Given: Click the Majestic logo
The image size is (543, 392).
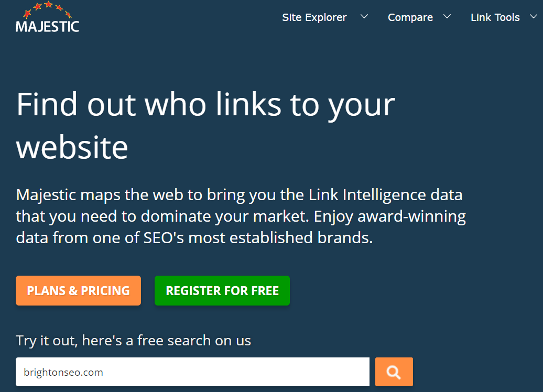Looking at the screenshot, I should (x=47, y=18).
